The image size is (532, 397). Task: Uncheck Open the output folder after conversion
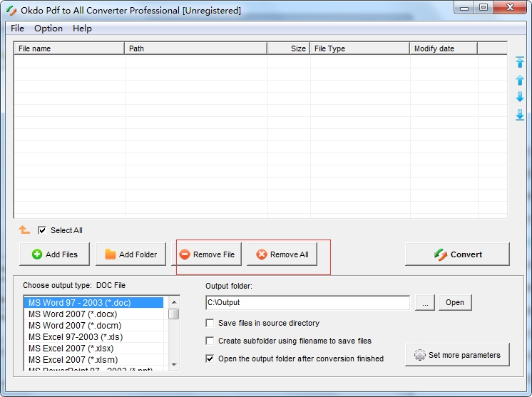(x=210, y=359)
